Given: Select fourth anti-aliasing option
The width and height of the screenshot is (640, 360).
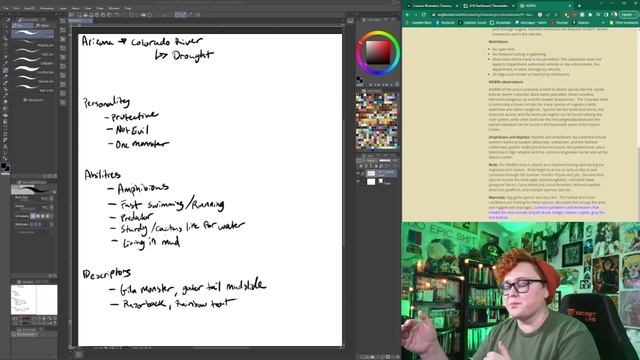Looking at the screenshot, I should pyautogui.click(x=48, y=216).
